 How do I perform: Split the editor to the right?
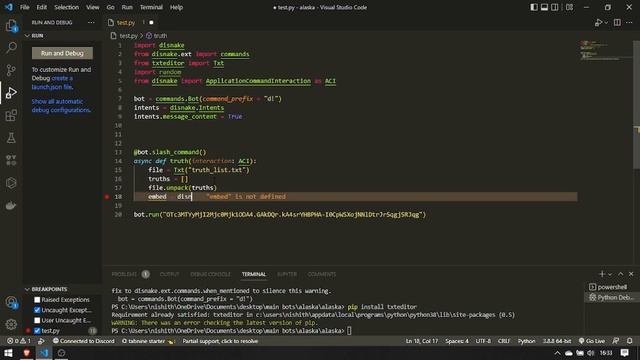click(617, 22)
